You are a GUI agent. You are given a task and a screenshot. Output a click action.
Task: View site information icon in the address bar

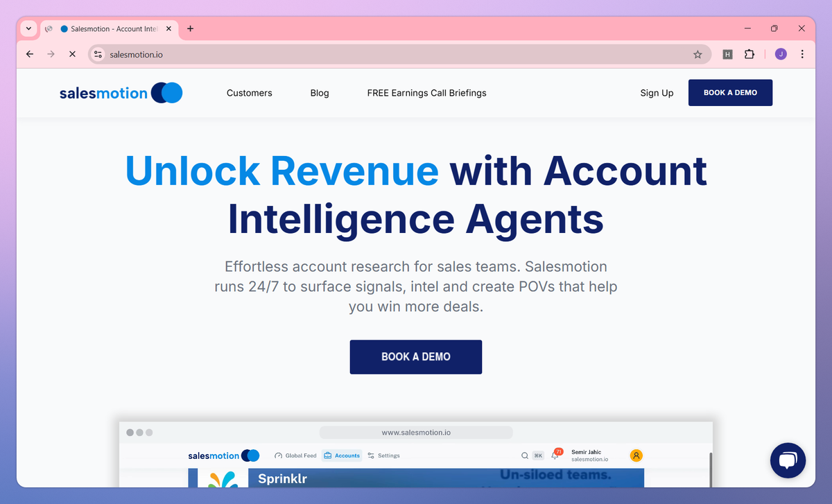coord(98,54)
